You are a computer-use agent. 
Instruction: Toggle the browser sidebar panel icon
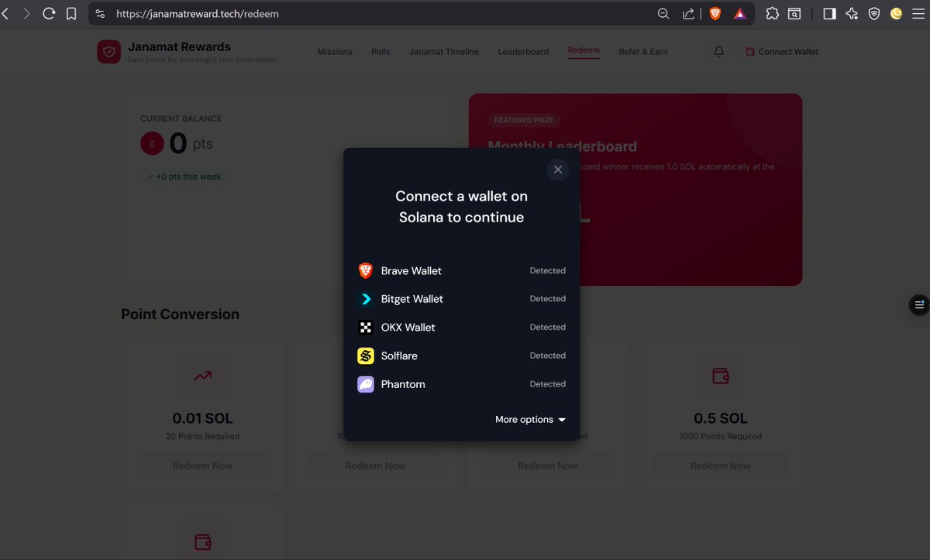[x=829, y=14]
